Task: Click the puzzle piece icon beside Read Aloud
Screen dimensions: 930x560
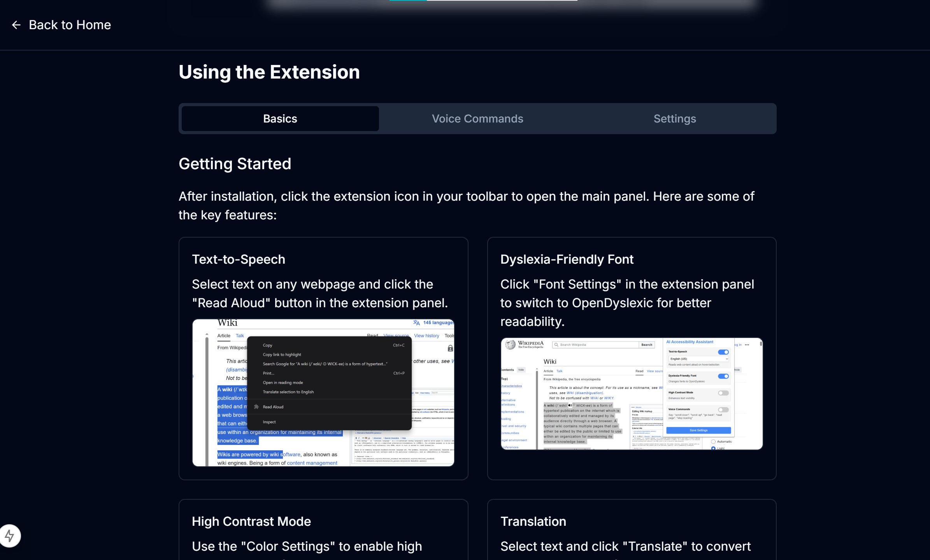Action: coord(256,407)
